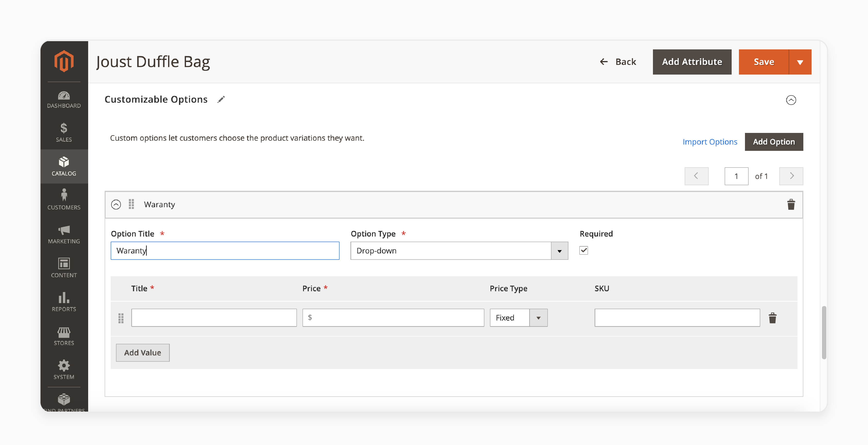Click the pencil icon beside Customizable Options
868x445 pixels.
point(221,99)
